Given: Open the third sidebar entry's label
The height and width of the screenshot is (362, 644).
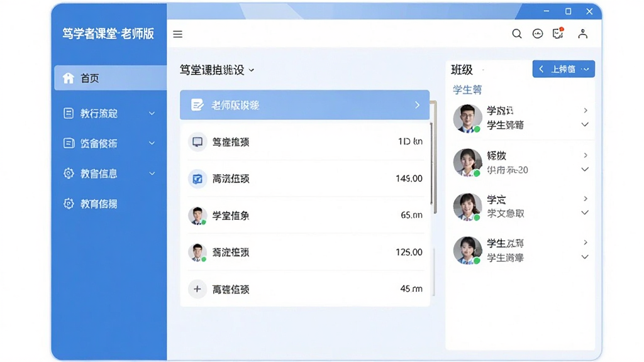Looking at the screenshot, I should click(99, 143).
